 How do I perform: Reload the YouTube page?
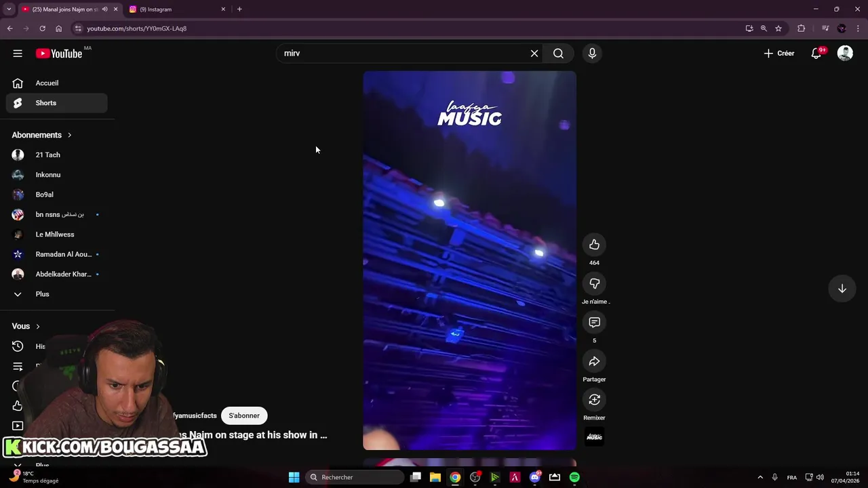coord(42,28)
